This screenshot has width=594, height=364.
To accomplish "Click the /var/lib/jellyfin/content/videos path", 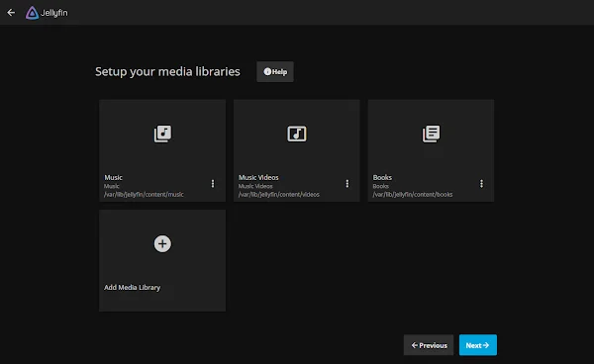I will [x=279, y=195].
